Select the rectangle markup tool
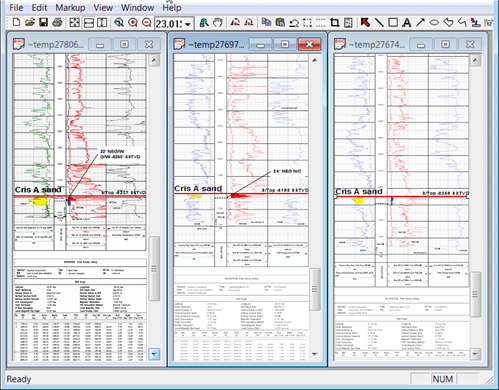The image size is (499, 390). point(393,23)
